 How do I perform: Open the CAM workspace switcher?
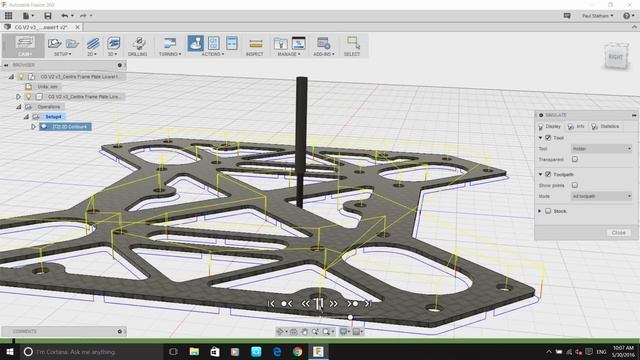(x=24, y=46)
